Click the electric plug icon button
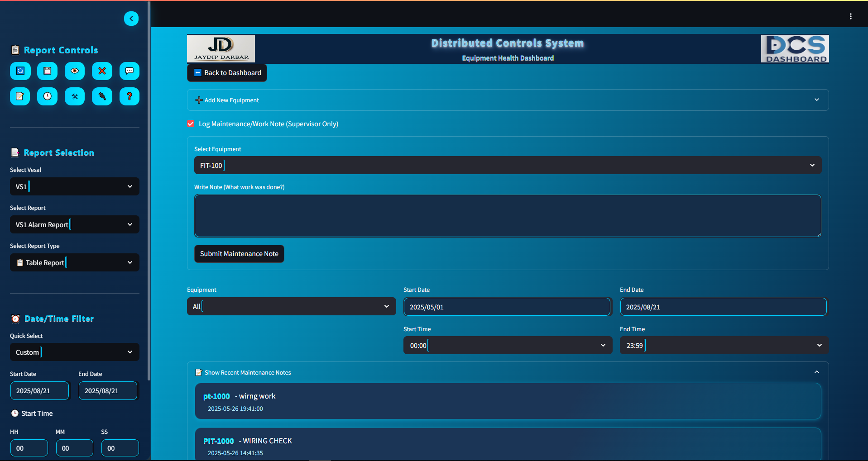868x461 pixels. (102, 96)
